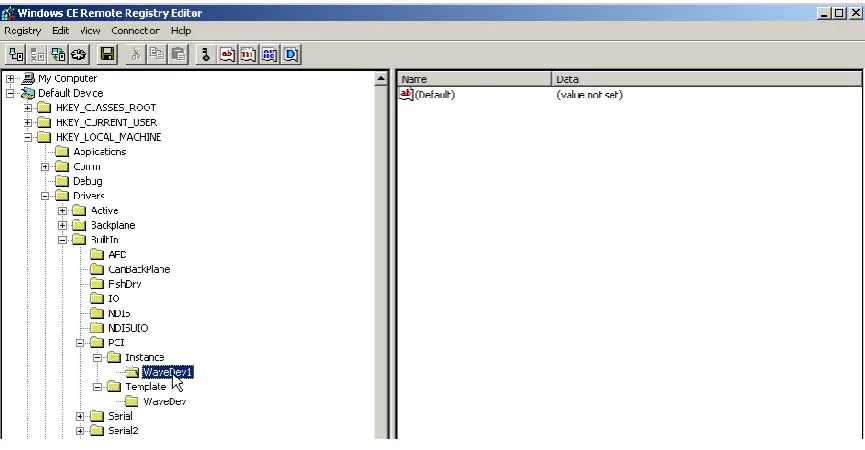Select the AFD key
This screenshot has height=450, width=865.
(117, 254)
